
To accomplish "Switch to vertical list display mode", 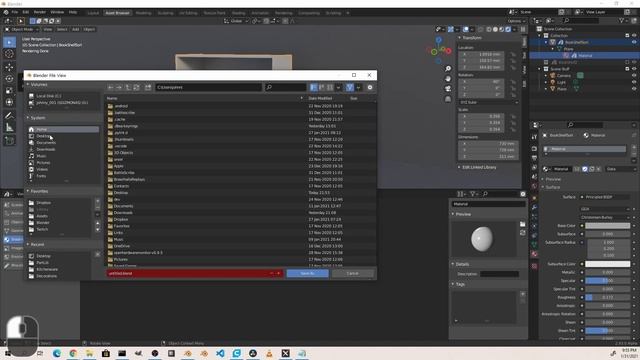I will click(313, 87).
